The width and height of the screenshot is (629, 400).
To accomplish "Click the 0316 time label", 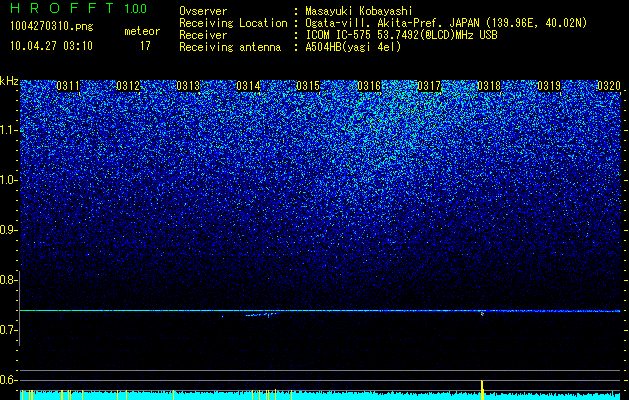I will [x=369, y=86].
